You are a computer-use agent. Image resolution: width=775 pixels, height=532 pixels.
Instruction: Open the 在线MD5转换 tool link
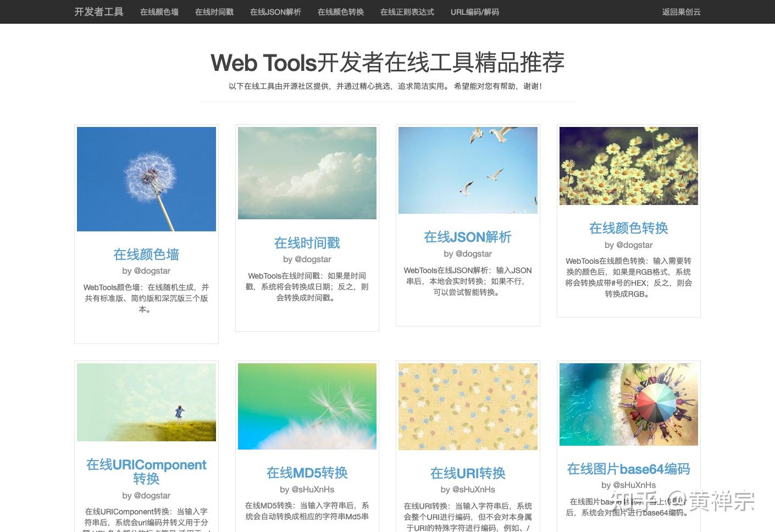(x=307, y=473)
